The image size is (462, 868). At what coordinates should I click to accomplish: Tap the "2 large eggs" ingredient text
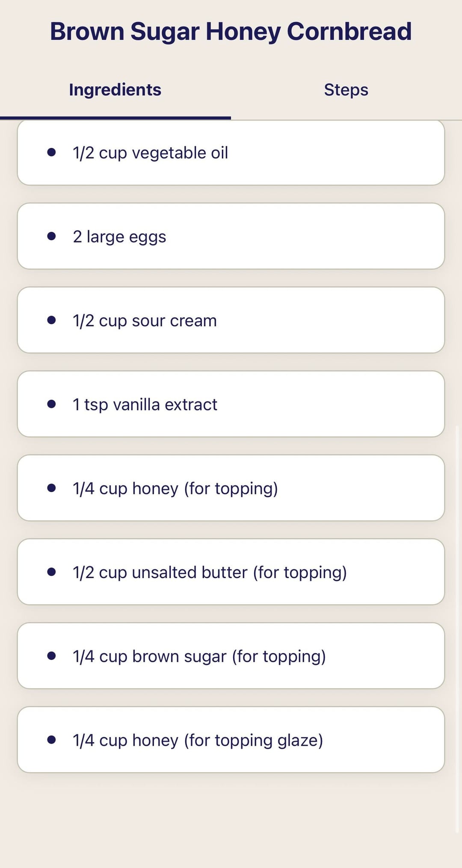[119, 236]
